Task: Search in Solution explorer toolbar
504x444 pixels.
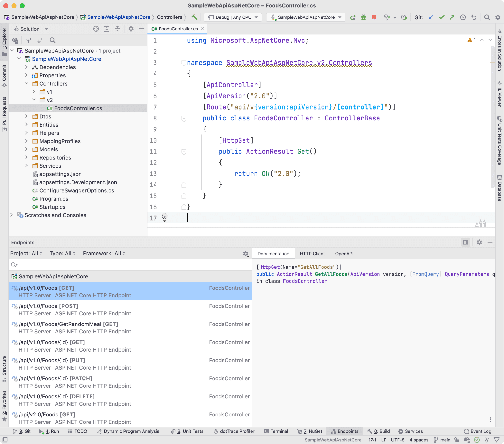Action: pos(52,40)
